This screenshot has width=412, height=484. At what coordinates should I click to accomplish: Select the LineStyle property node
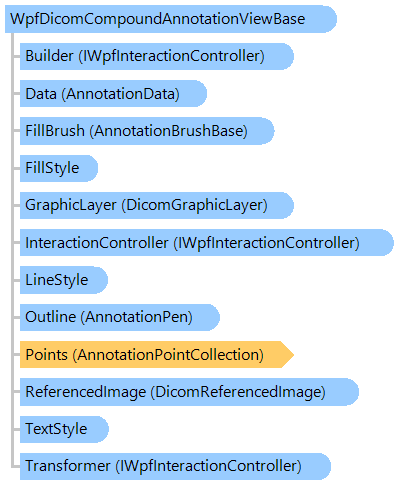[x=64, y=280]
